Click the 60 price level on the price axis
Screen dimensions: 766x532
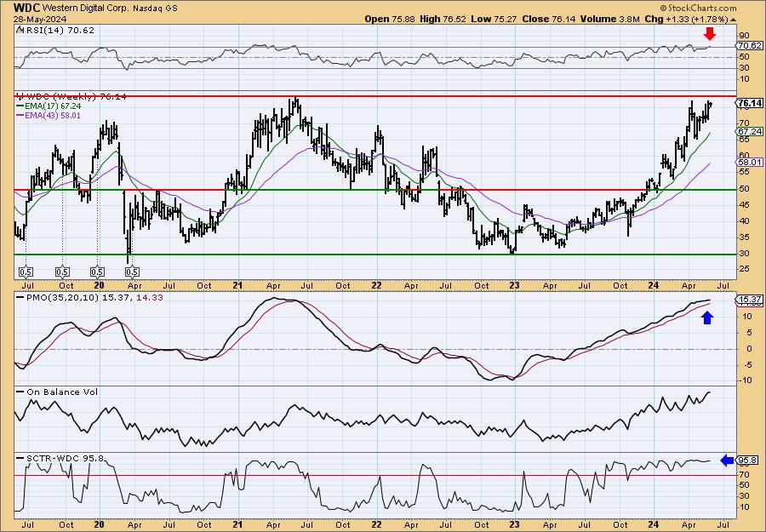pyautogui.click(x=744, y=156)
